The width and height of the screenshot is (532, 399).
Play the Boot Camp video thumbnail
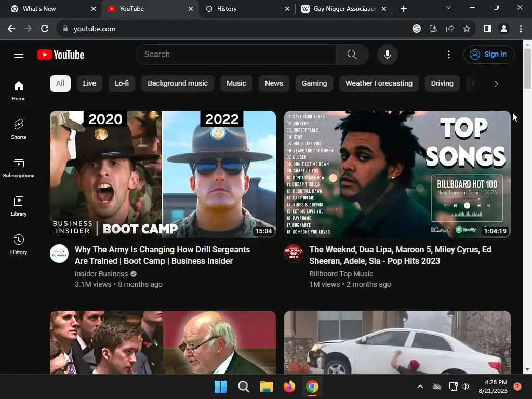(163, 174)
